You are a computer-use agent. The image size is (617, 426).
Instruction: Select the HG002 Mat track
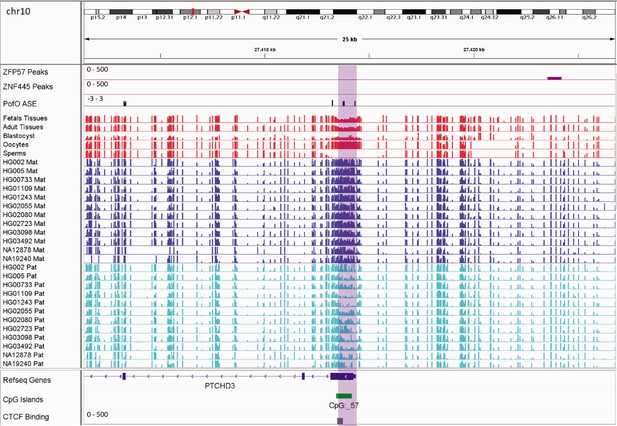click(x=20, y=162)
